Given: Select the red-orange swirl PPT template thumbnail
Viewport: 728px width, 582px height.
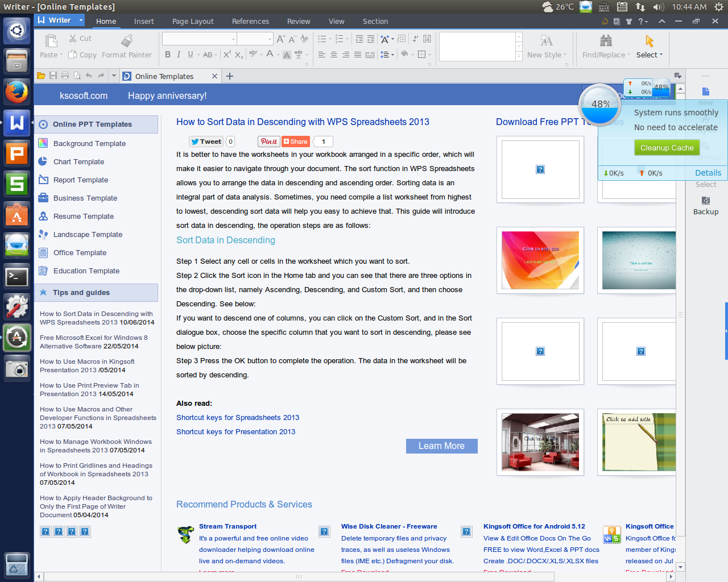Looking at the screenshot, I should [540, 260].
